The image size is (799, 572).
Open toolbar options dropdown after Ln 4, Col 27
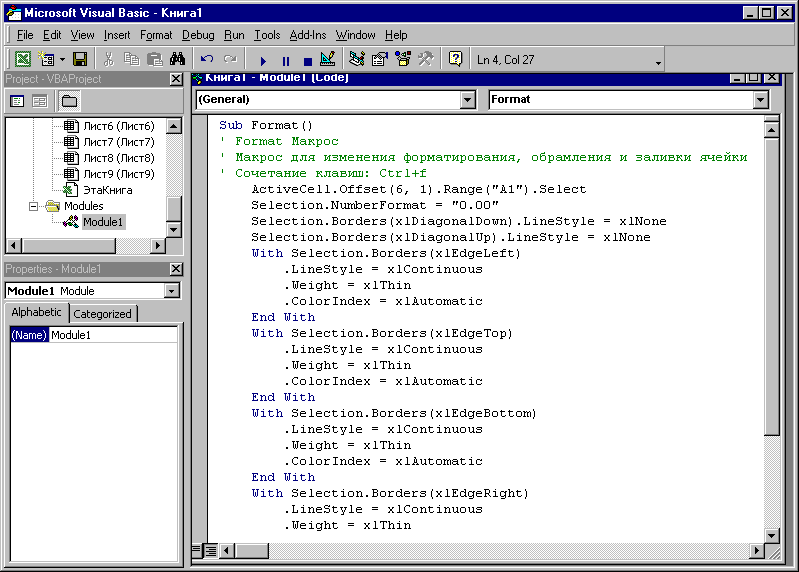pyautogui.click(x=658, y=62)
